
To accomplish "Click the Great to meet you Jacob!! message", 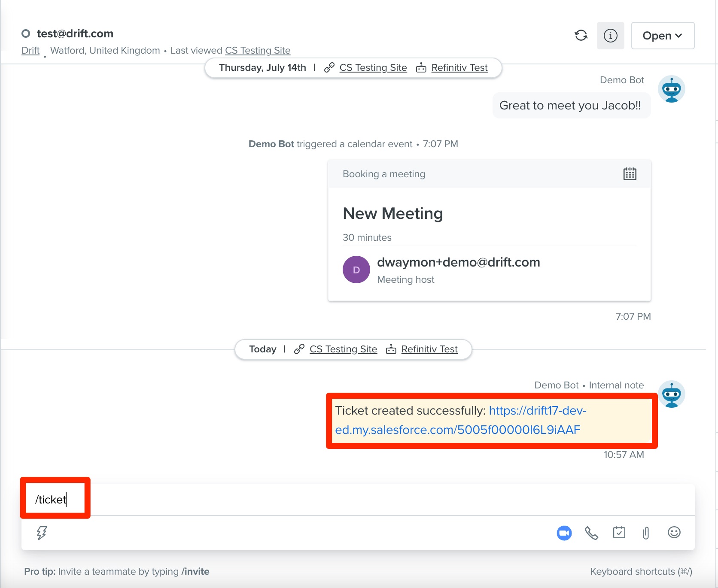I will [x=571, y=106].
